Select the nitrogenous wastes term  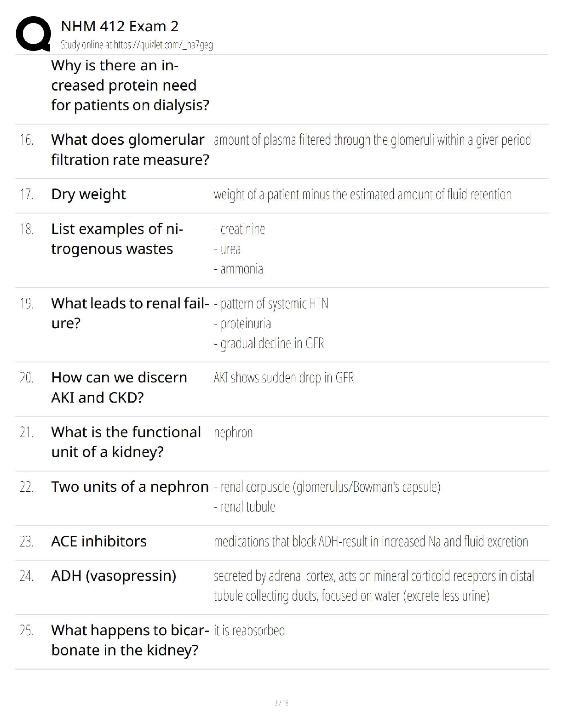117,239
